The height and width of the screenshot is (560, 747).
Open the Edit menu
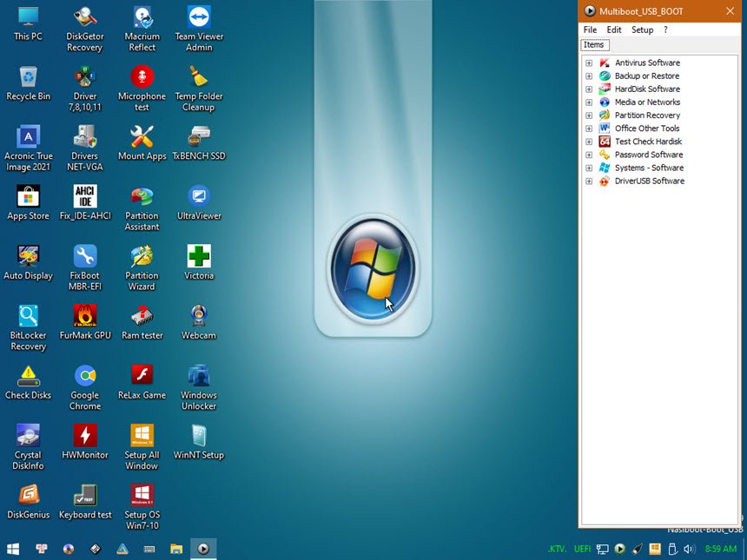(613, 30)
